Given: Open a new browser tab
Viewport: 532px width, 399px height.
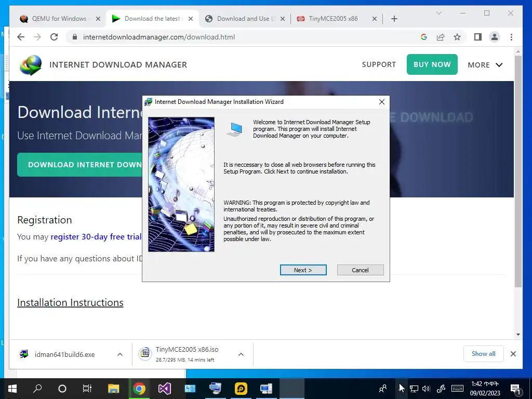Looking at the screenshot, I should (394, 19).
